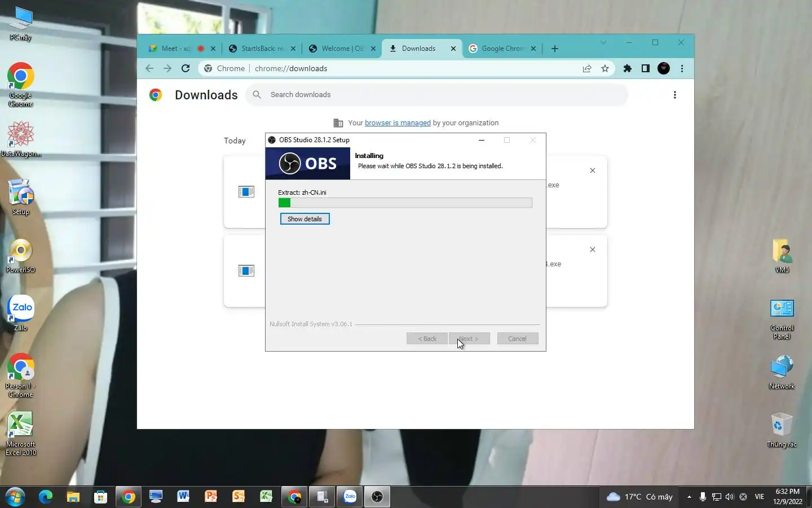Click Show details in OBS Setup

tap(304, 219)
